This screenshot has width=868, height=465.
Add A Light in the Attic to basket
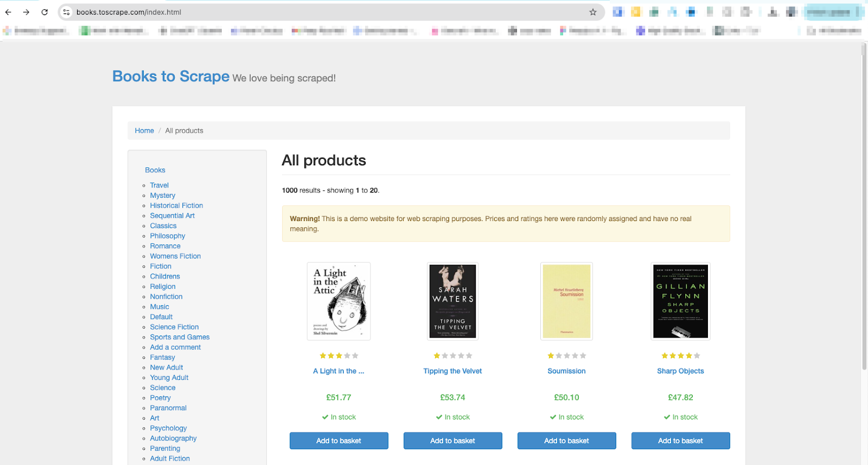pos(339,441)
